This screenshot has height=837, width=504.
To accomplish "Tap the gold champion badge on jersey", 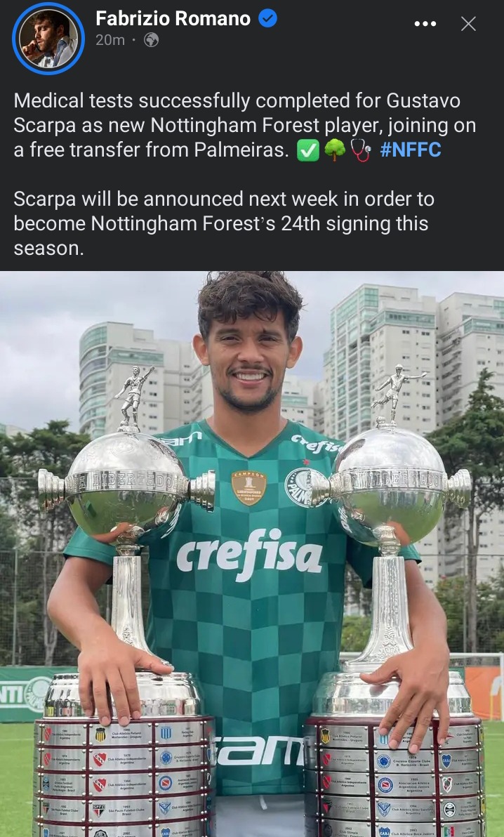I will (248, 488).
